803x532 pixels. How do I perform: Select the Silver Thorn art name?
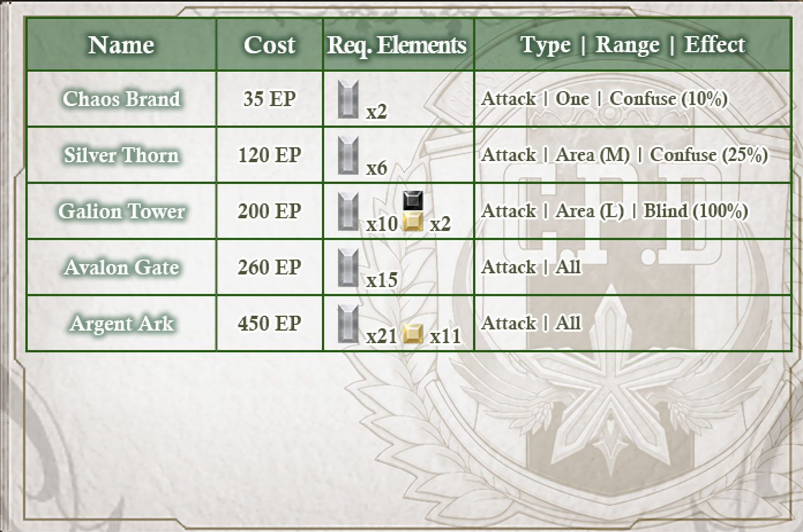(121, 155)
